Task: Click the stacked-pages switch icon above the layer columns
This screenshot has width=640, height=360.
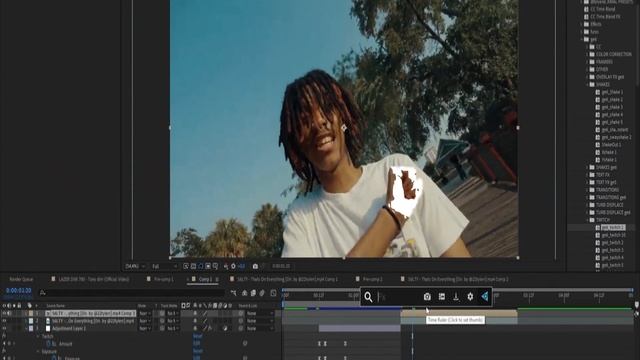Action: click(253, 293)
